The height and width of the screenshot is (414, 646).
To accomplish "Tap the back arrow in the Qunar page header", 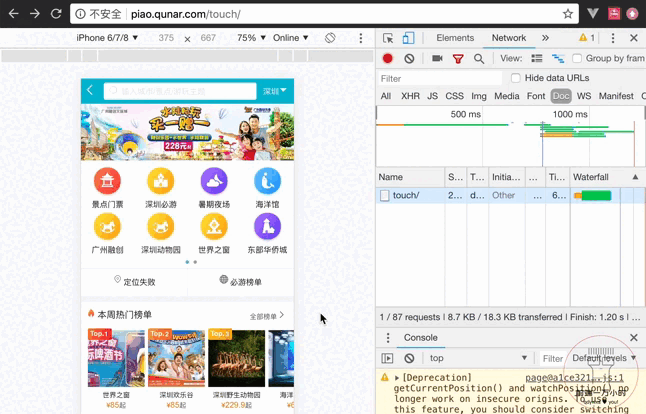I will pos(90,90).
